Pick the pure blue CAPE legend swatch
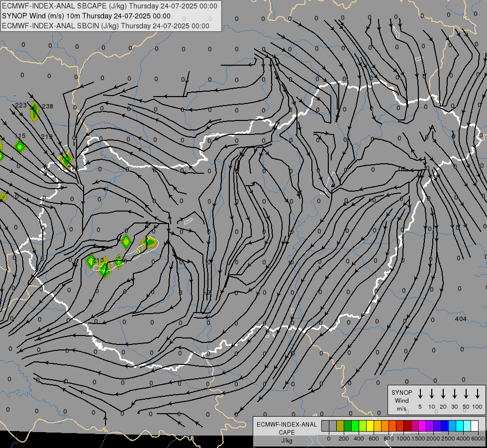Image resolution: width=487 pixels, height=448 pixels. tap(445, 426)
